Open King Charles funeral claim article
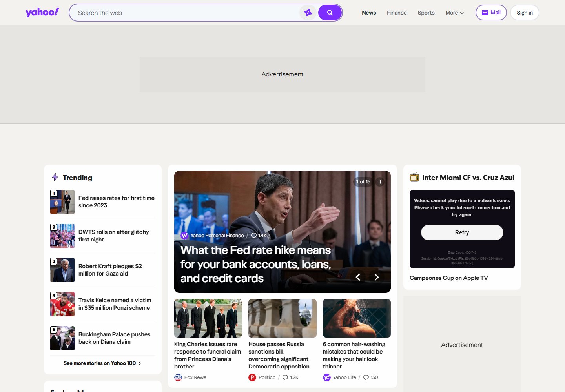 click(x=207, y=355)
